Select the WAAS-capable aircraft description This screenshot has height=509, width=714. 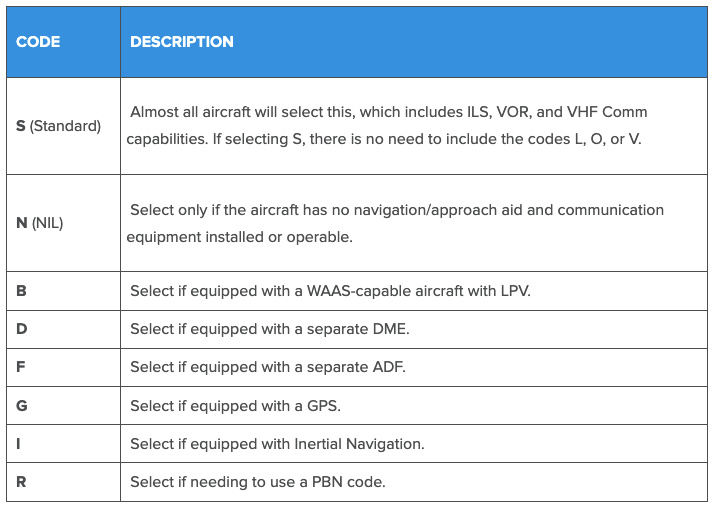coord(330,290)
